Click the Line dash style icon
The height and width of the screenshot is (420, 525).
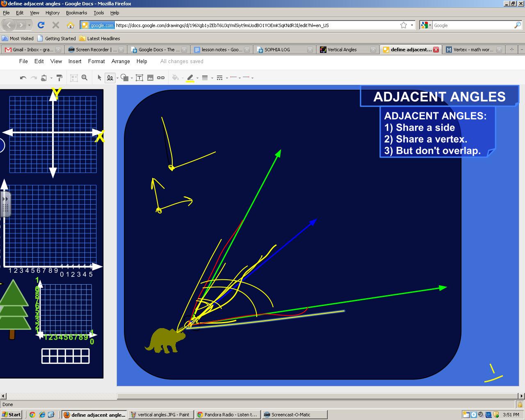[x=219, y=78]
